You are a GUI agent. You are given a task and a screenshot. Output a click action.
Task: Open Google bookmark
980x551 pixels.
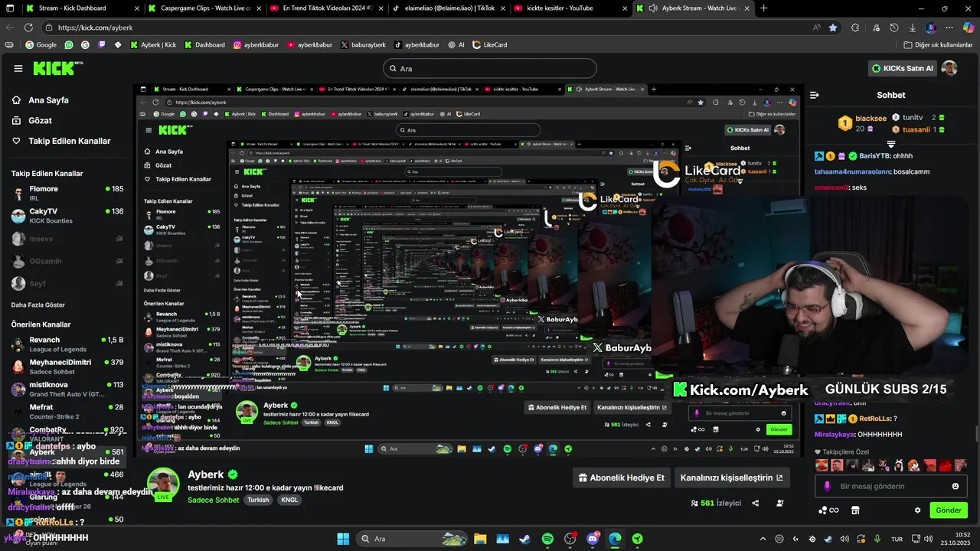(41, 45)
